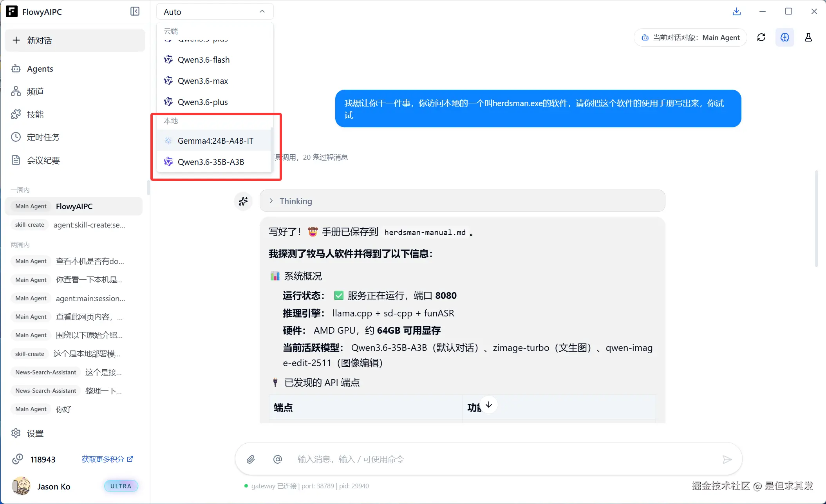
Task: Open the 这个是本地部署模... conversation
Action: [74, 354]
